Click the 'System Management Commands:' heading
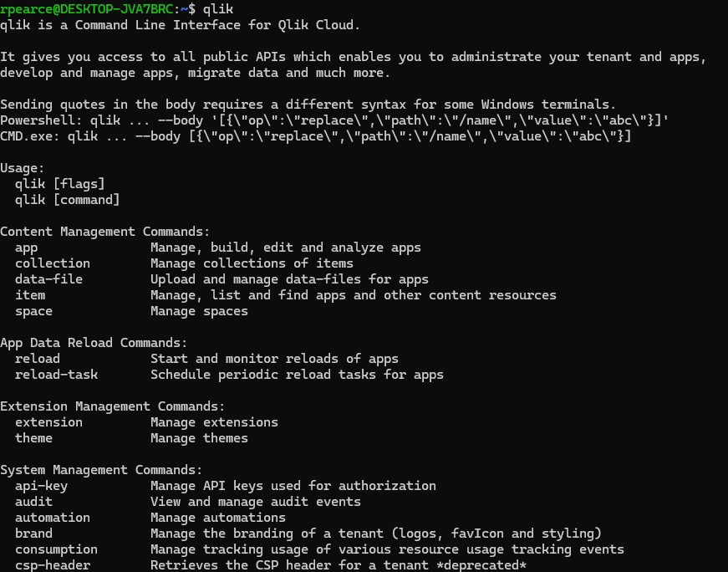Screen dimensions: 728x572 point(101,470)
